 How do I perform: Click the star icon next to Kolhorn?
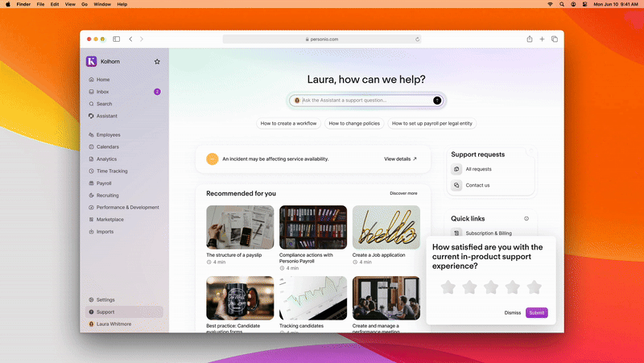[157, 61]
